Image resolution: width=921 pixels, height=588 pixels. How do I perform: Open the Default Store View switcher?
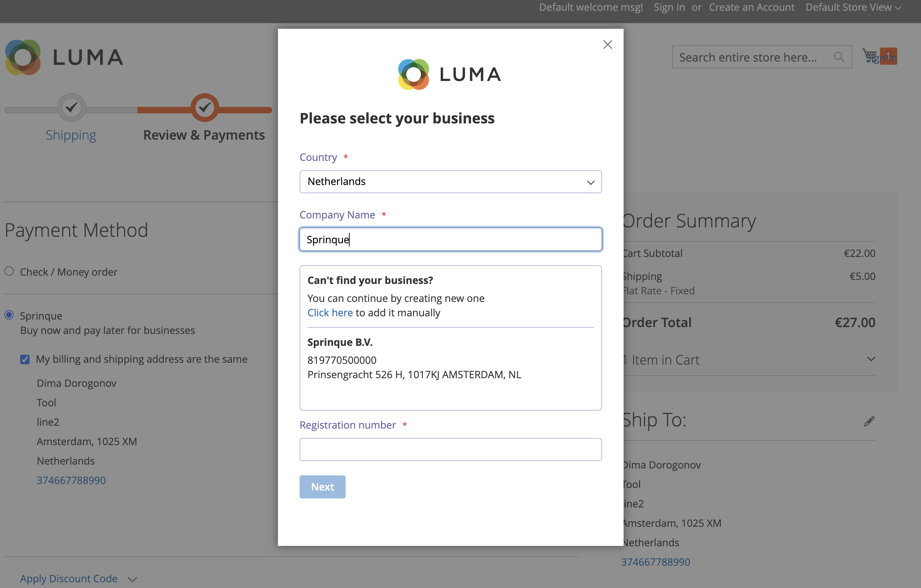tap(853, 7)
